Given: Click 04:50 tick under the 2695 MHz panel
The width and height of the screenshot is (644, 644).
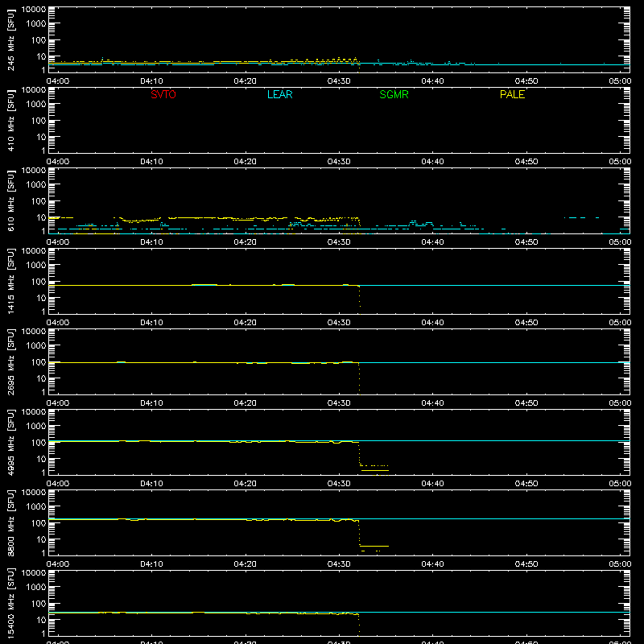Looking at the screenshot, I should [526, 403].
